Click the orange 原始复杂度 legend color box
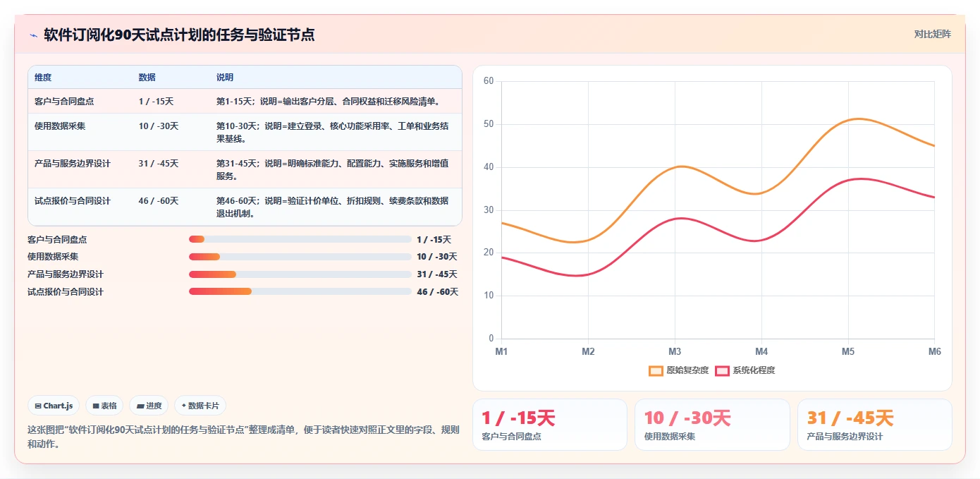 [656, 370]
